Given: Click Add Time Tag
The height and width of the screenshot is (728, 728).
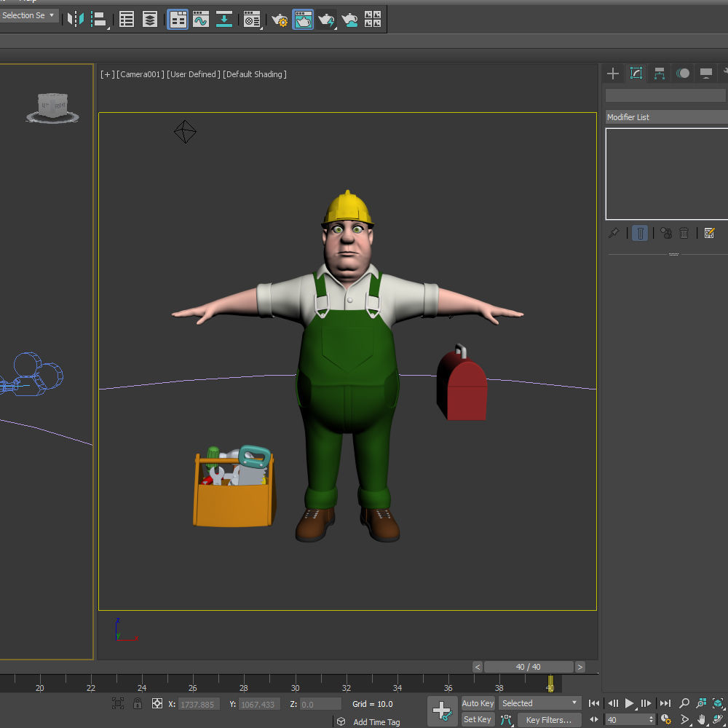Looking at the screenshot, I should pyautogui.click(x=376, y=722).
